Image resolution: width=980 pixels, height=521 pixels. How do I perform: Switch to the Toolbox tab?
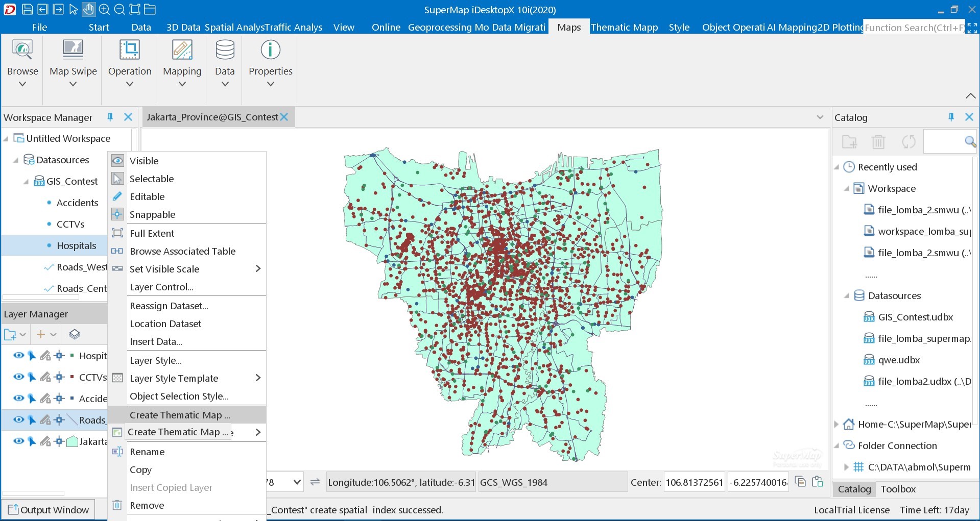click(898, 489)
